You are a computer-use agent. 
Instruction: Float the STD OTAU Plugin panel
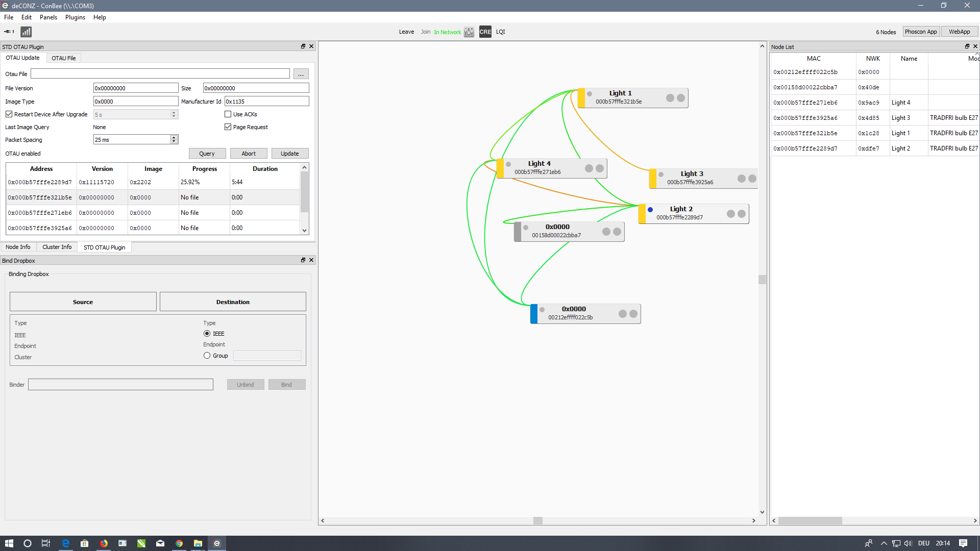click(303, 46)
